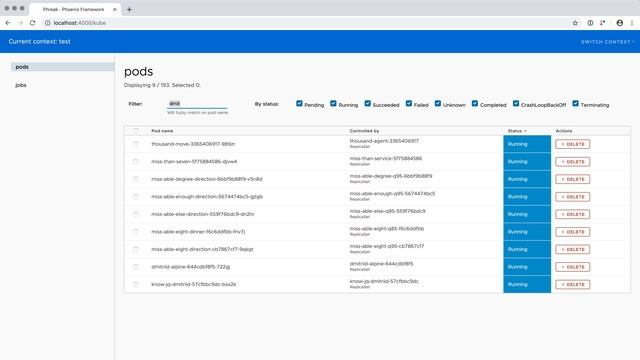Select checkbox for miss-able-eight-dinner pod row
The height and width of the screenshot is (360, 640).
click(136, 232)
